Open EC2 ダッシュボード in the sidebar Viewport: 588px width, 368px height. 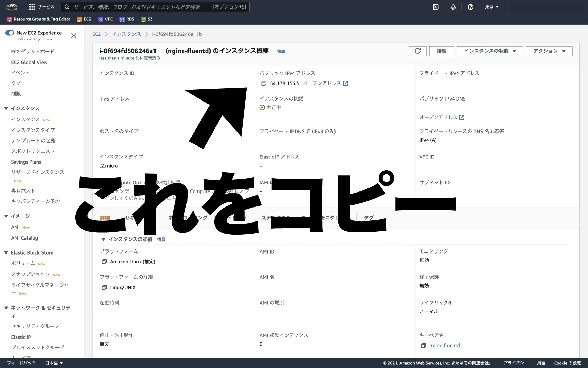coord(33,52)
